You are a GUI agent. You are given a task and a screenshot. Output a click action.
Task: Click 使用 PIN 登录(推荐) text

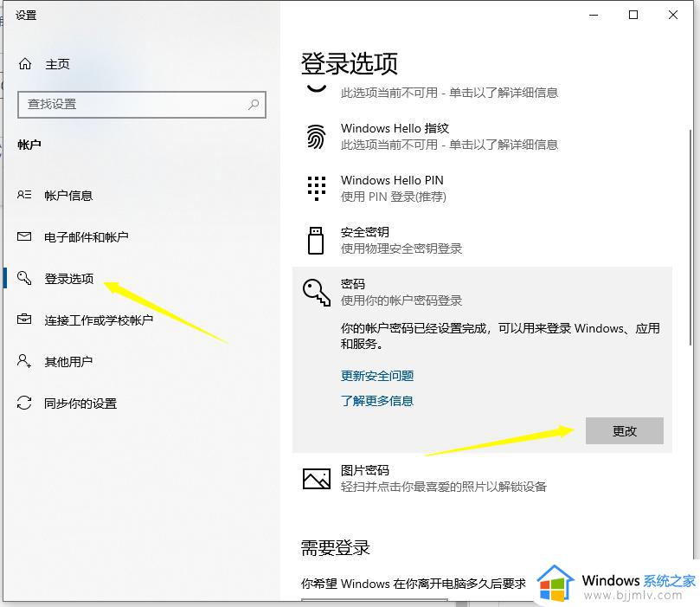tap(394, 197)
